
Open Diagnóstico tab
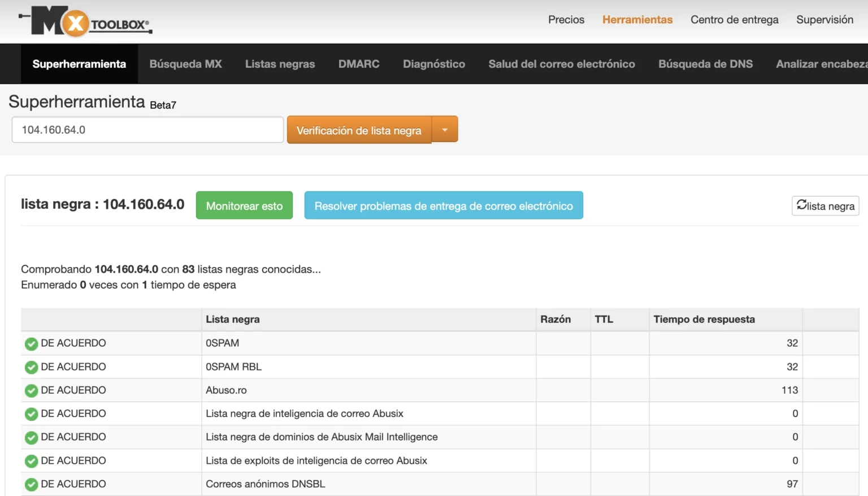(x=434, y=64)
